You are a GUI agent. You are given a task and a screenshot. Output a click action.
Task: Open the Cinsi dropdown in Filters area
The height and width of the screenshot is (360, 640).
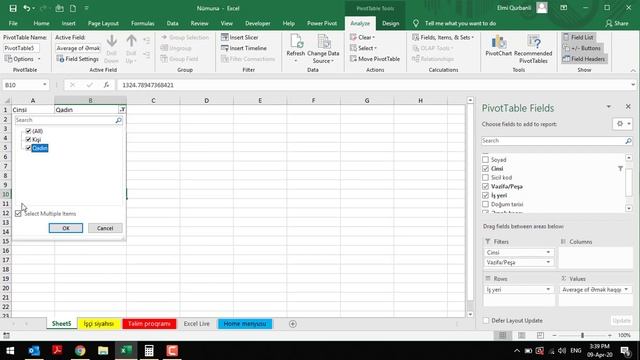[x=548, y=252]
